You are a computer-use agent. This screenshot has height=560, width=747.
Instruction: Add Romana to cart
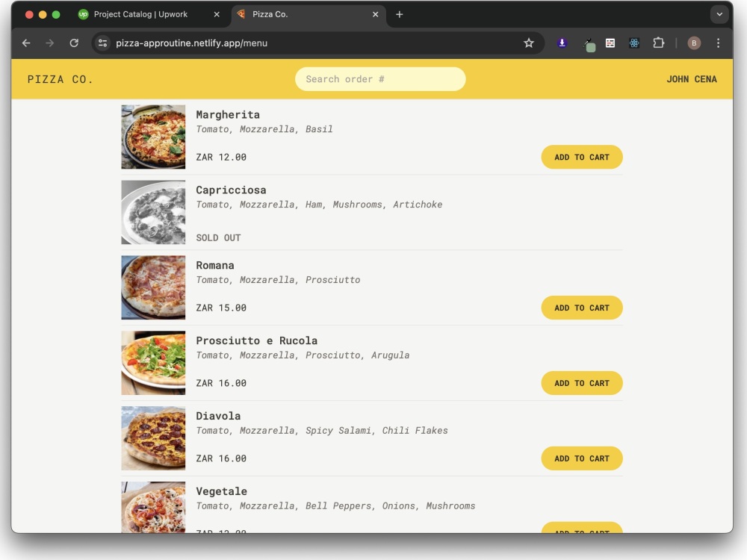point(582,308)
